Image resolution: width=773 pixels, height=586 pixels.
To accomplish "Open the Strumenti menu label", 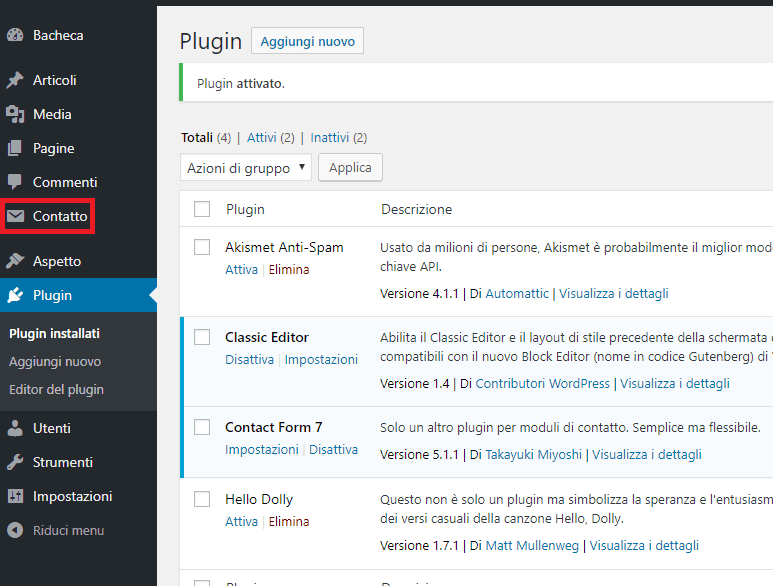I will coord(63,462).
